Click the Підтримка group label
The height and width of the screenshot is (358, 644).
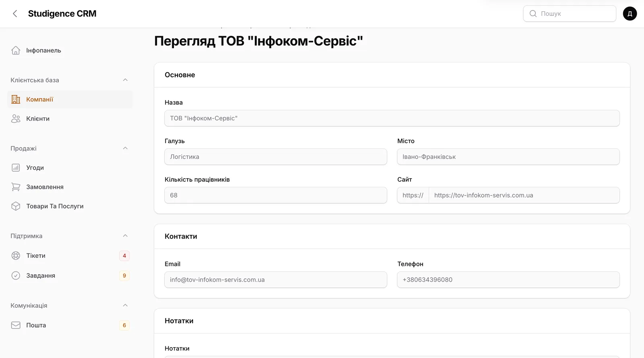coord(26,236)
